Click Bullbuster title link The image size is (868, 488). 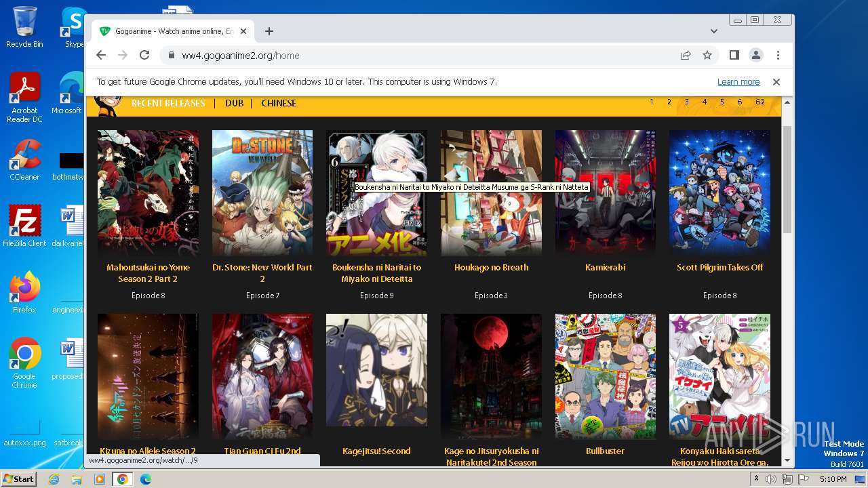(606, 451)
